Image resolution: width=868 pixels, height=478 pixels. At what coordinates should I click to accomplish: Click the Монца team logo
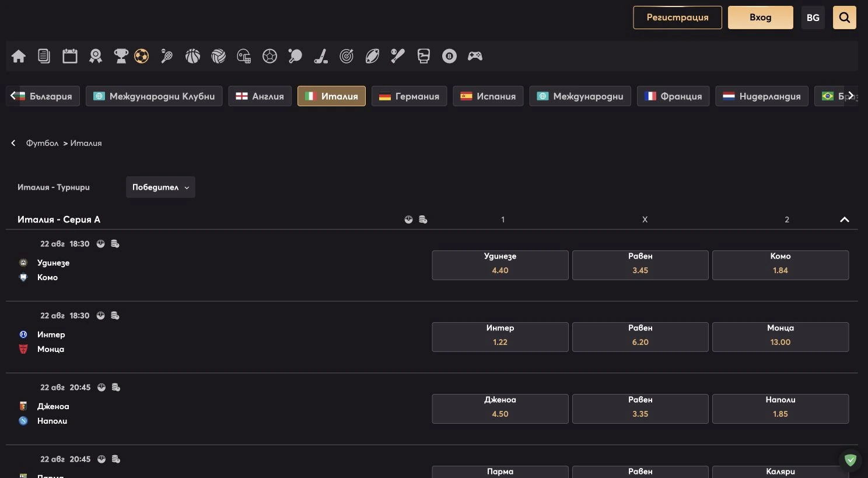(23, 349)
